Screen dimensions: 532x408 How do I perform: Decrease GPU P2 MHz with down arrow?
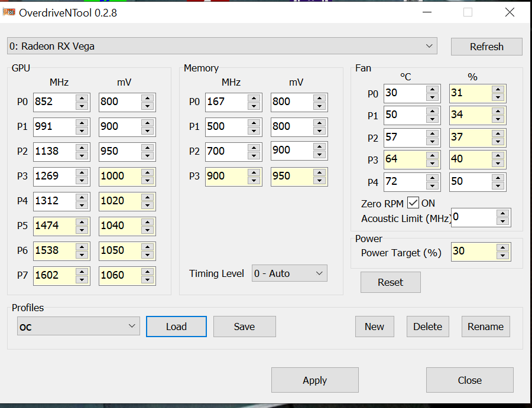82,155
